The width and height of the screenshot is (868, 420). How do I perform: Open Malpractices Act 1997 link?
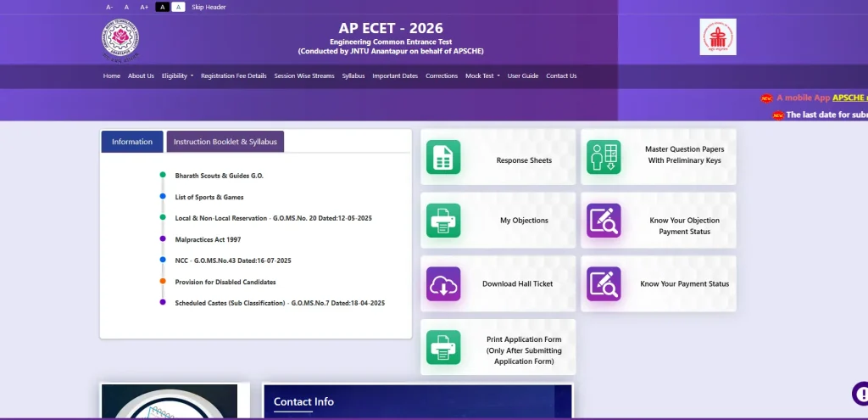(208, 240)
